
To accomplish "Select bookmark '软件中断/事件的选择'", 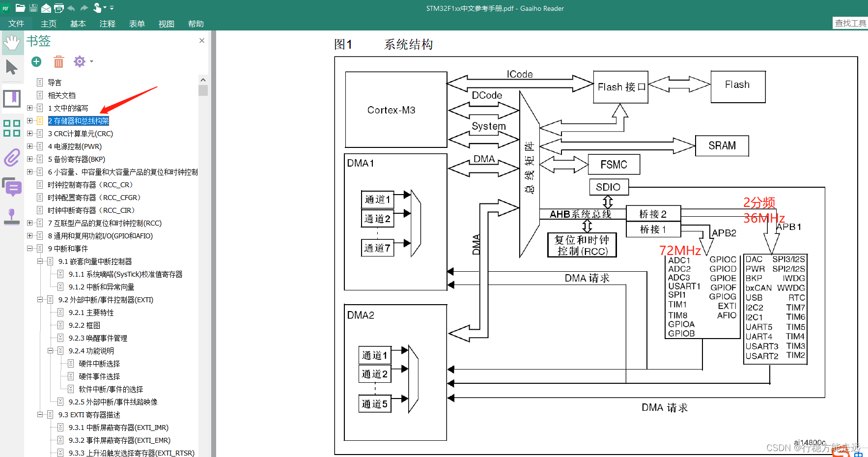I will [x=111, y=389].
